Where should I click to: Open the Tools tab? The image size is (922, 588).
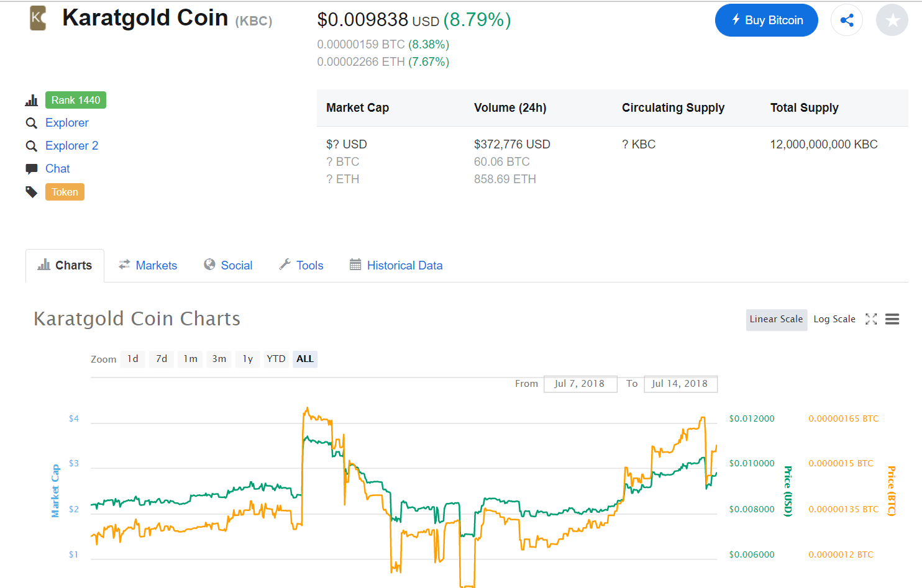(x=301, y=265)
